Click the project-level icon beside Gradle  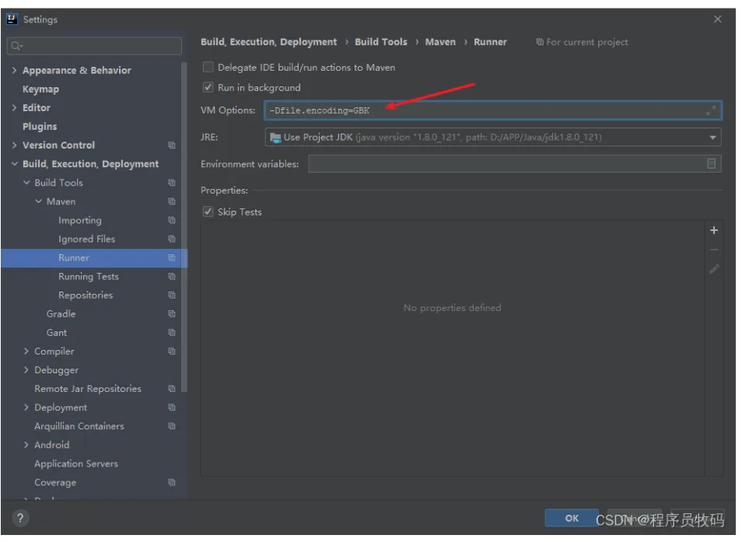tap(172, 314)
